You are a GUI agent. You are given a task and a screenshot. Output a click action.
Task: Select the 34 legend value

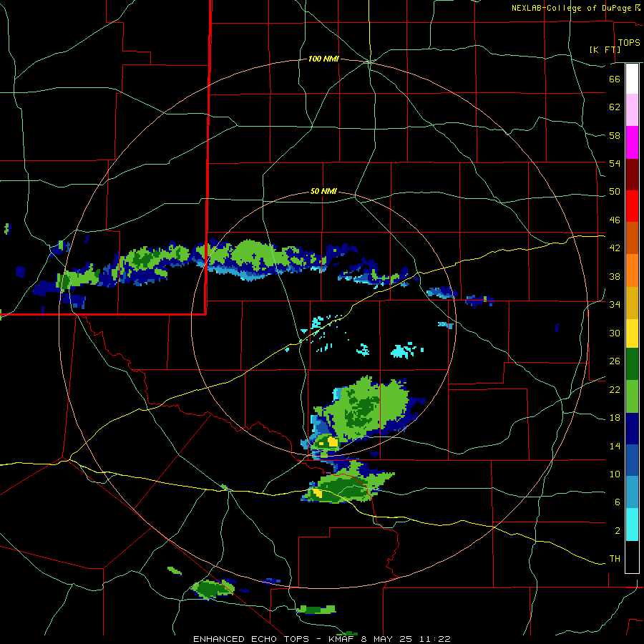(x=615, y=304)
